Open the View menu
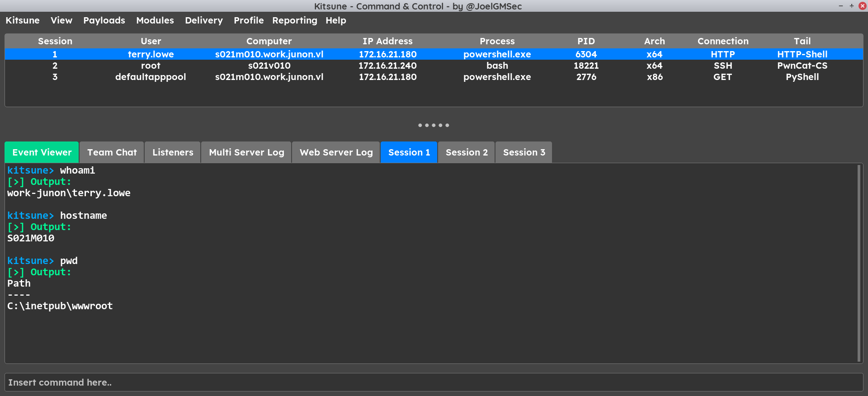Image resolution: width=868 pixels, height=396 pixels. 61,20
